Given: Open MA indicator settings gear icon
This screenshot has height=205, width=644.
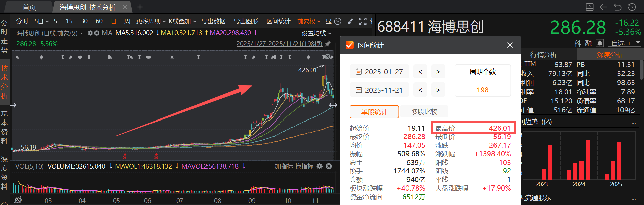Looking at the screenshot, I should (90, 33).
